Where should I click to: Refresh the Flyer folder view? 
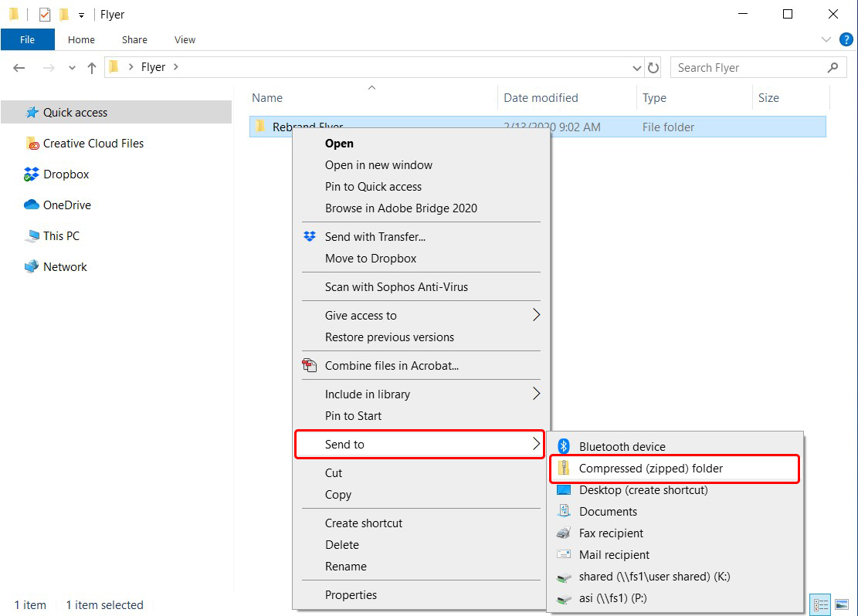[653, 67]
